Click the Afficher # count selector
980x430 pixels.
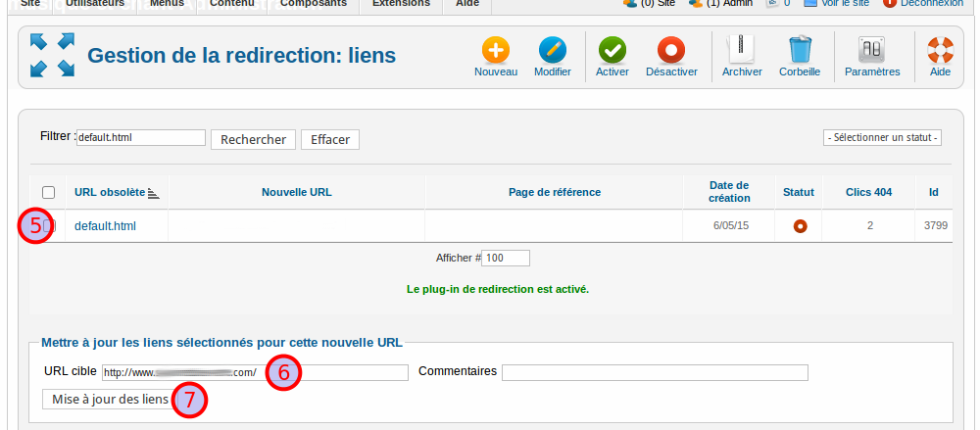coord(506,258)
